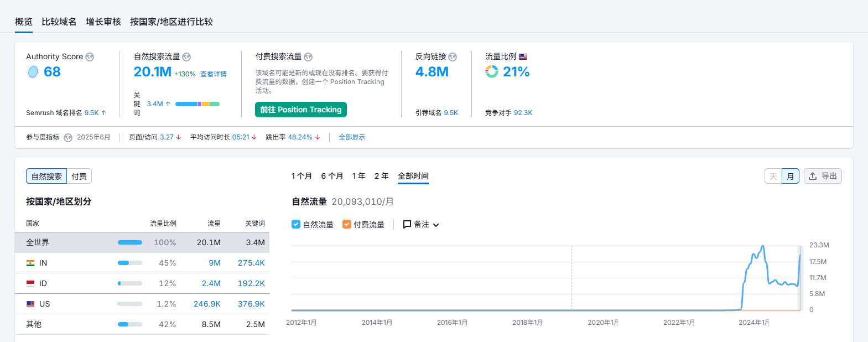
Task: Click globe icon beside 自然搜索流量
Action: point(186,57)
